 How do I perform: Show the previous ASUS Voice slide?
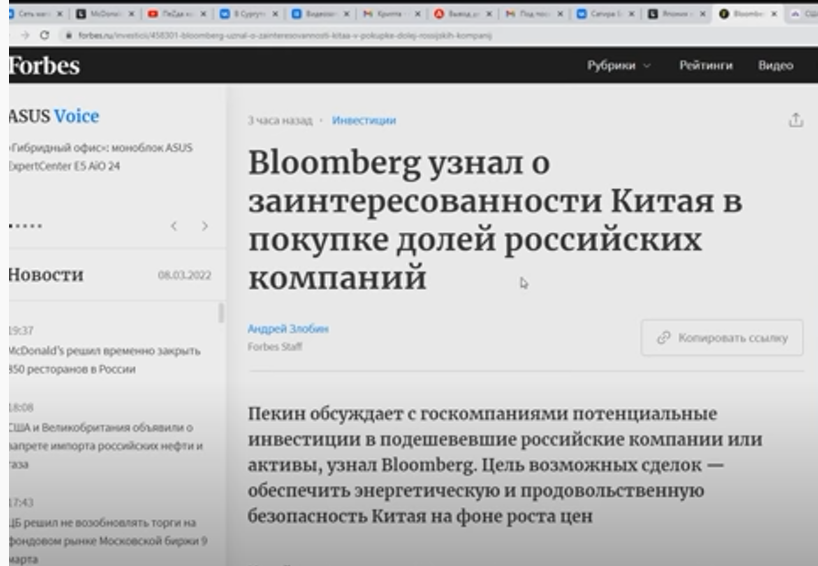coord(173,226)
